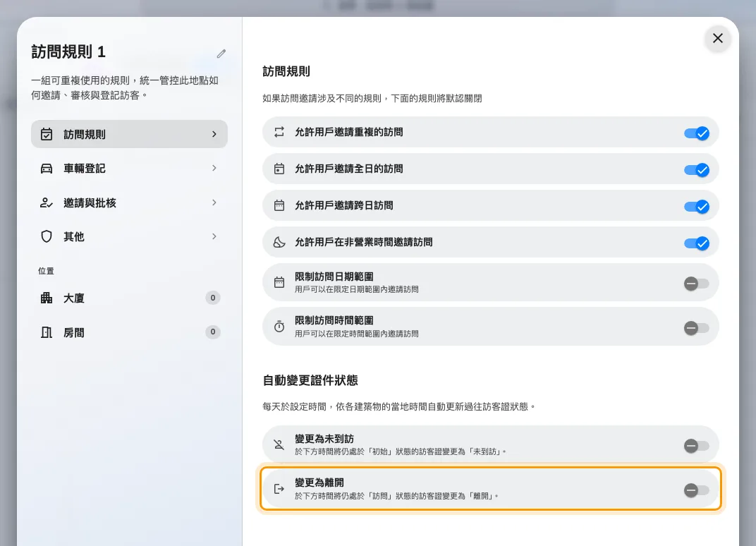Viewport: 756px width, 546px height.
Task: Click the repeat icon in 允許用戶邀請重複的訪問
Action: pyautogui.click(x=279, y=132)
